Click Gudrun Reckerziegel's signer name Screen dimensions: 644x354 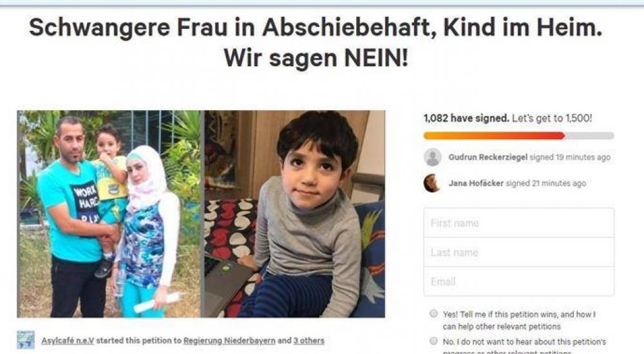tap(488, 157)
